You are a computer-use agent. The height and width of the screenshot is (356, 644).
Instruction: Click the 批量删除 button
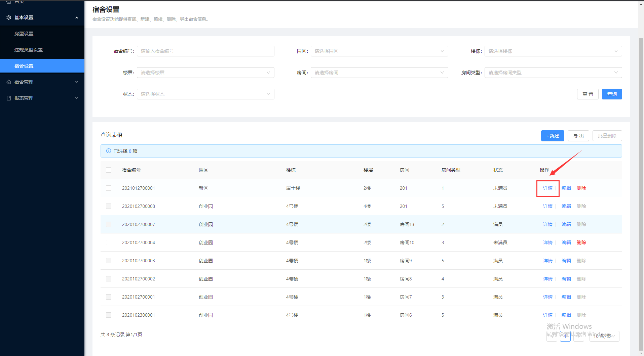[607, 136]
